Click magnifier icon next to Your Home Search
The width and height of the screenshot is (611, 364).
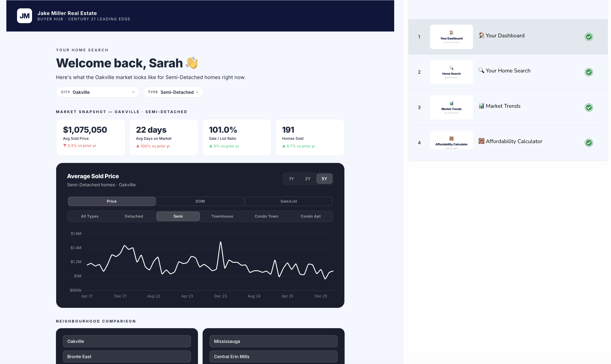(x=481, y=70)
